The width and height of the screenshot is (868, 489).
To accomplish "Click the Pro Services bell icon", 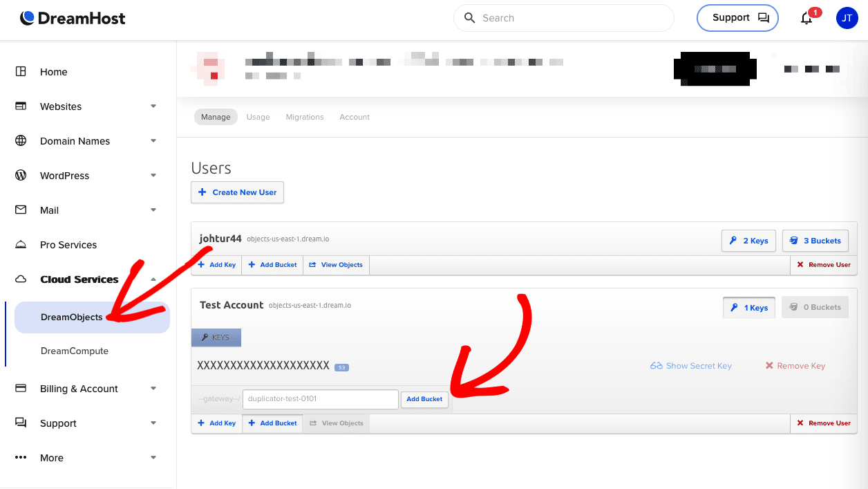I will (x=21, y=245).
